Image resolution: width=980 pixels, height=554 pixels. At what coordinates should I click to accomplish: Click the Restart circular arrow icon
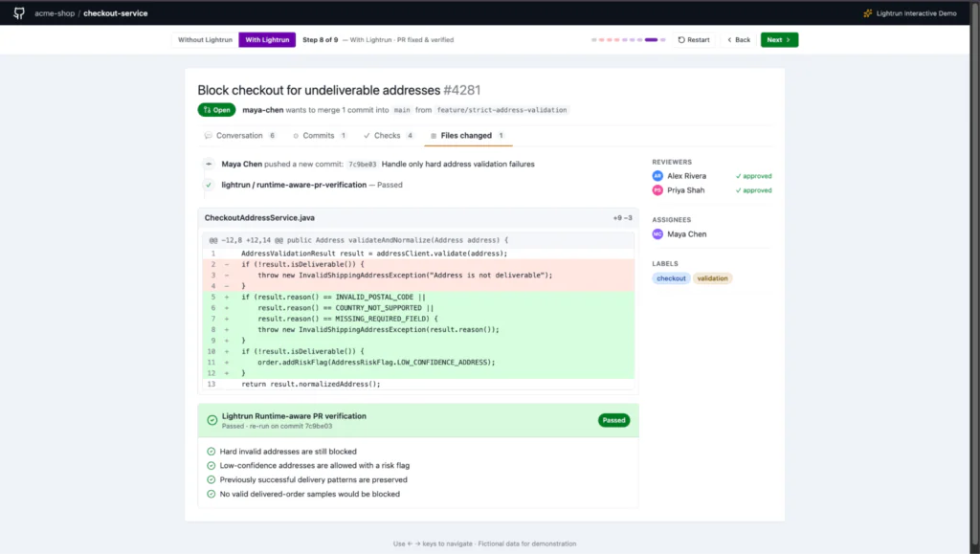[681, 40]
